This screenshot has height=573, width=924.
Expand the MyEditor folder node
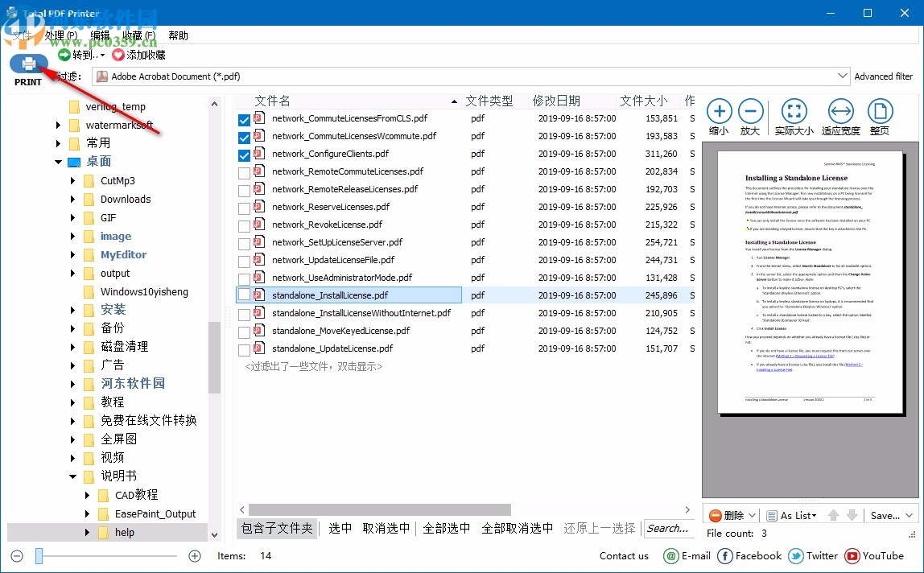pyautogui.click(x=72, y=254)
